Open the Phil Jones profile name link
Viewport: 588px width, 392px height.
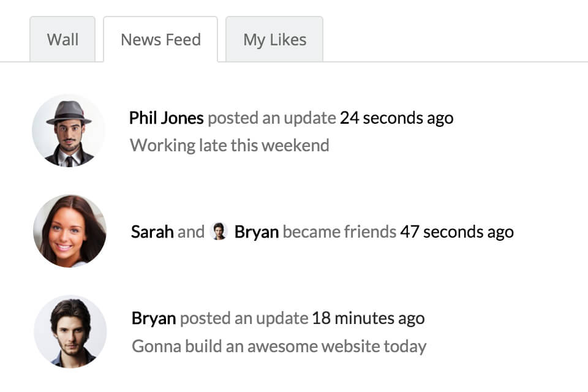(166, 118)
